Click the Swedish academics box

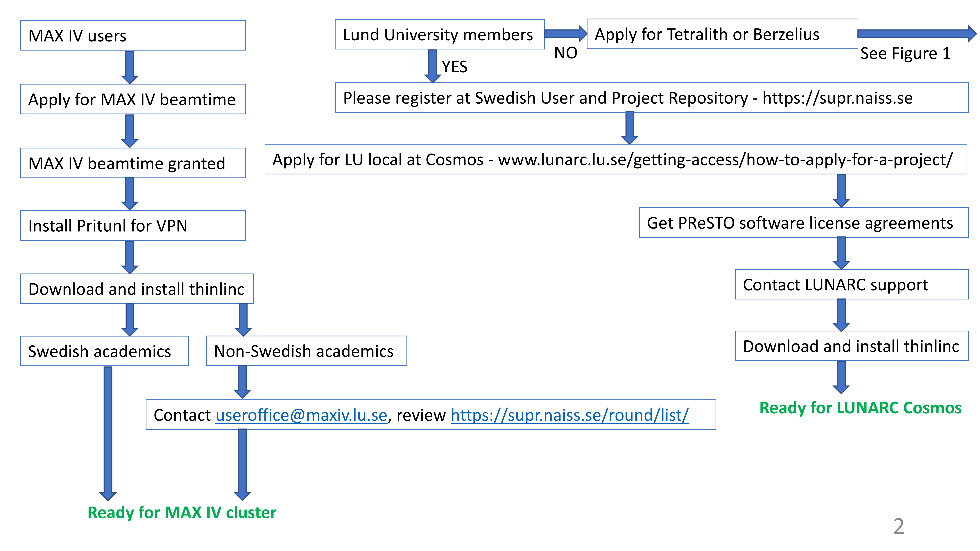coord(104,351)
